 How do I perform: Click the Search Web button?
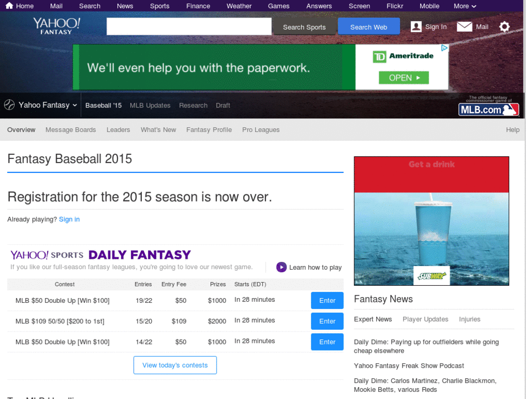click(368, 26)
